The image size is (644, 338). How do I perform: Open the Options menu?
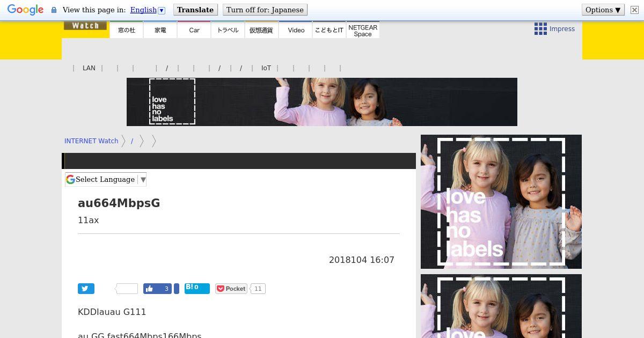tap(603, 10)
